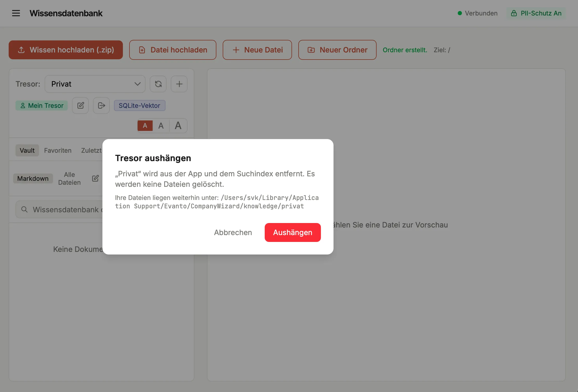Select the large font size A
The height and width of the screenshot is (392, 578).
click(x=178, y=126)
